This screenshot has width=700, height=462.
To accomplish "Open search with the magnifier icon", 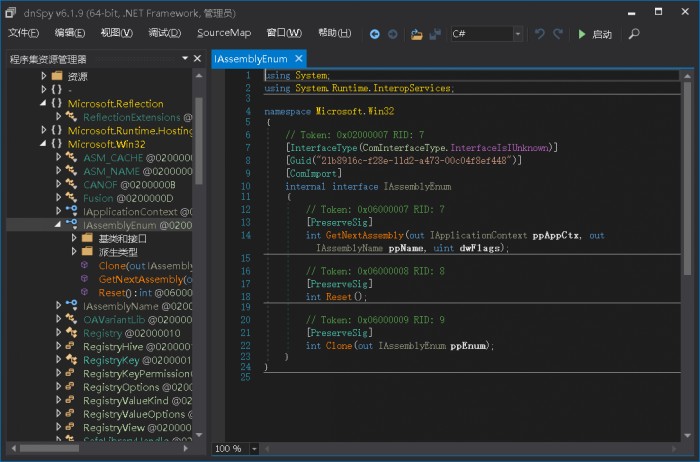I will pos(633,34).
